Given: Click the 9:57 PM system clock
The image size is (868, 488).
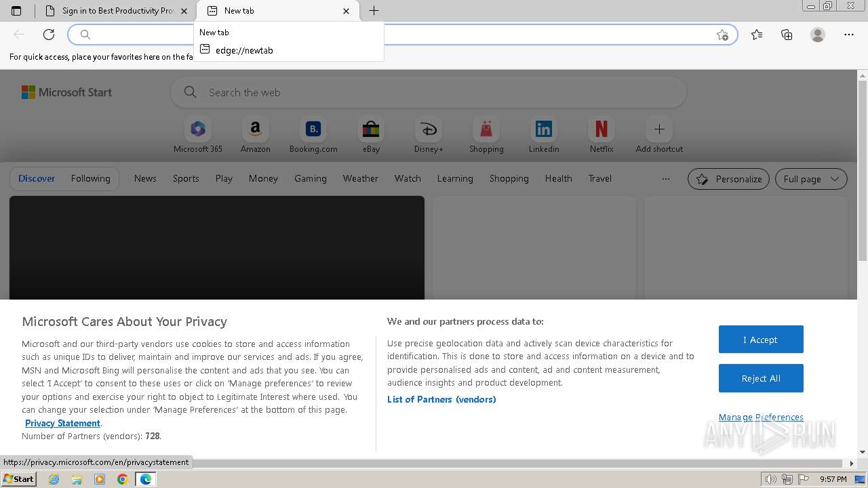Looking at the screenshot, I should pyautogui.click(x=833, y=479).
